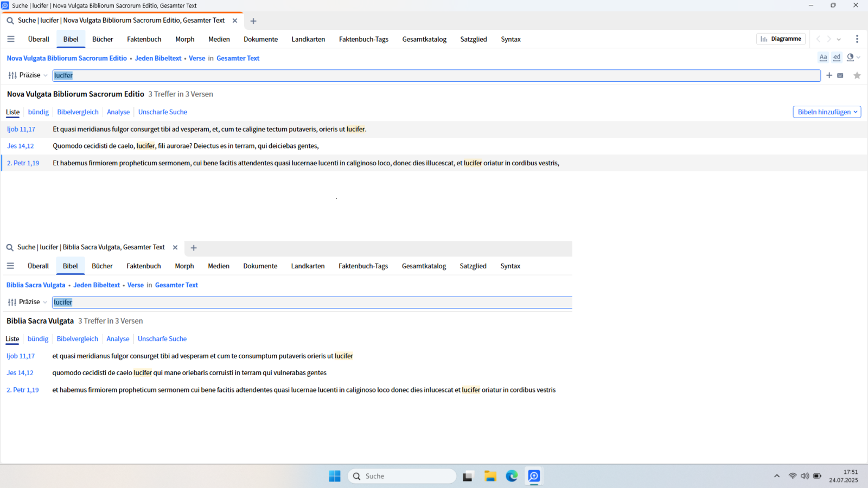Viewport: 868px width, 488px height.
Task: Open the three-dot panel menu
Action: [857, 39]
